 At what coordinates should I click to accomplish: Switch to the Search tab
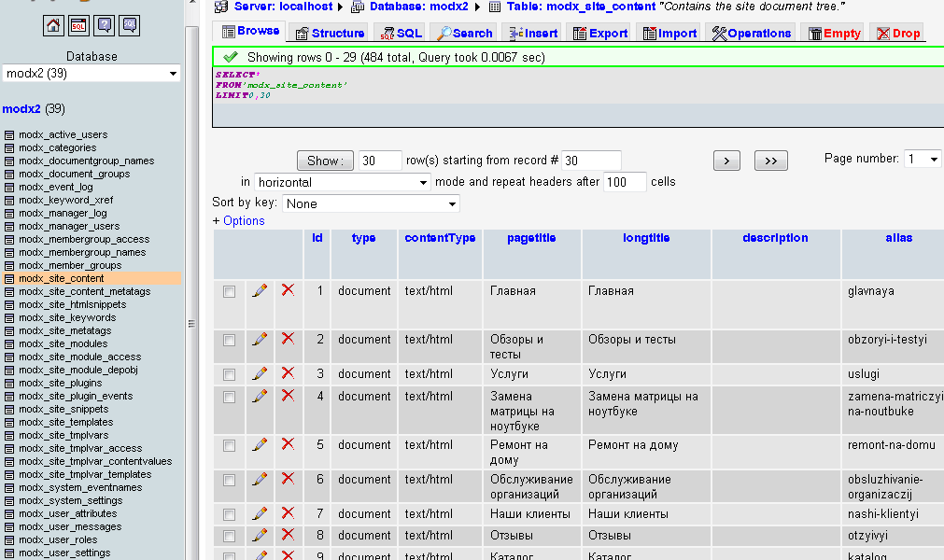tap(465, 33)
